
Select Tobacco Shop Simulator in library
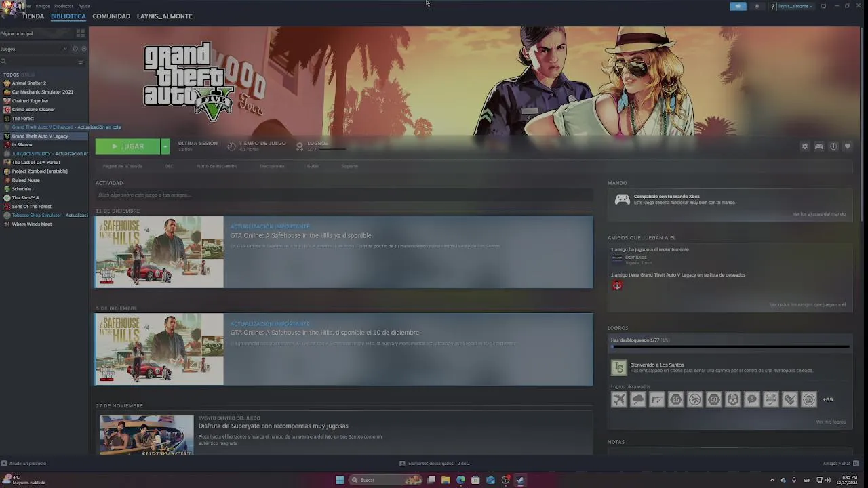[43, 216]
